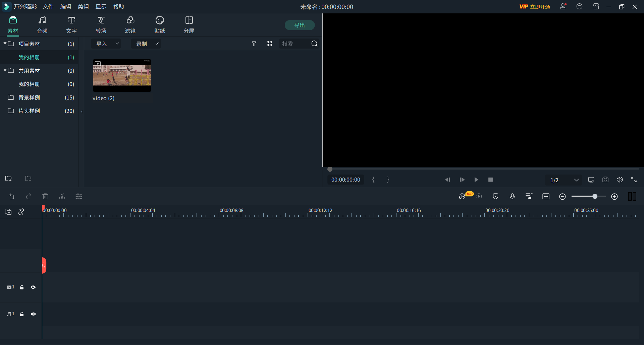
Task: Switch to the 转场 transitions tab
Action: [101, 25]
